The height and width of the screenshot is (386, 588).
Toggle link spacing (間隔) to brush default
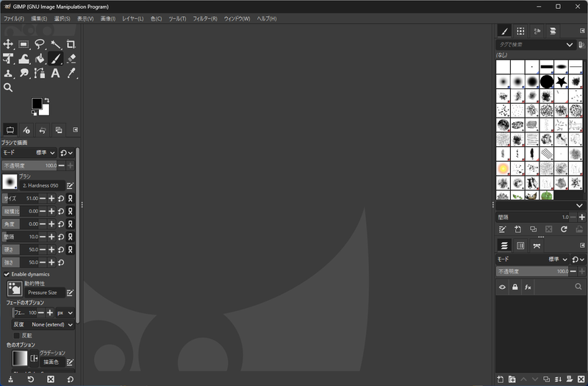point(70,237)
